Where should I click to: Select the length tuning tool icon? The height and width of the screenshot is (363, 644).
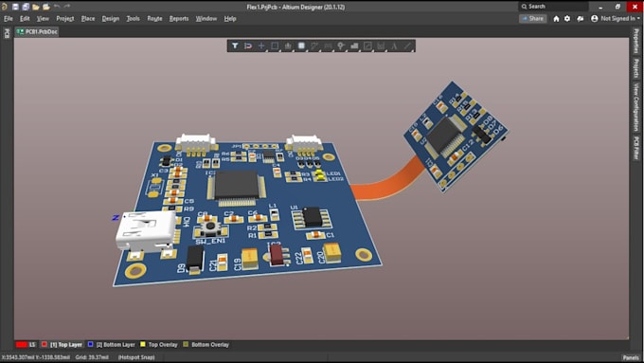tap(328, 46)
